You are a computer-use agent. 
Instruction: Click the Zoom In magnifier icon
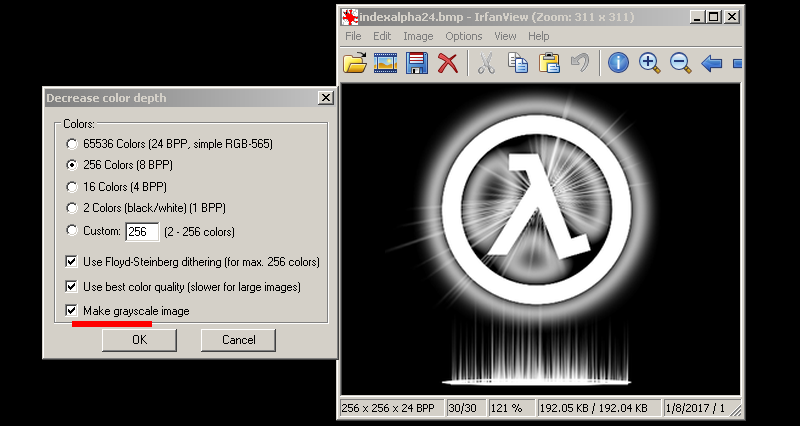pyautogui.click(x=649, y=63)
